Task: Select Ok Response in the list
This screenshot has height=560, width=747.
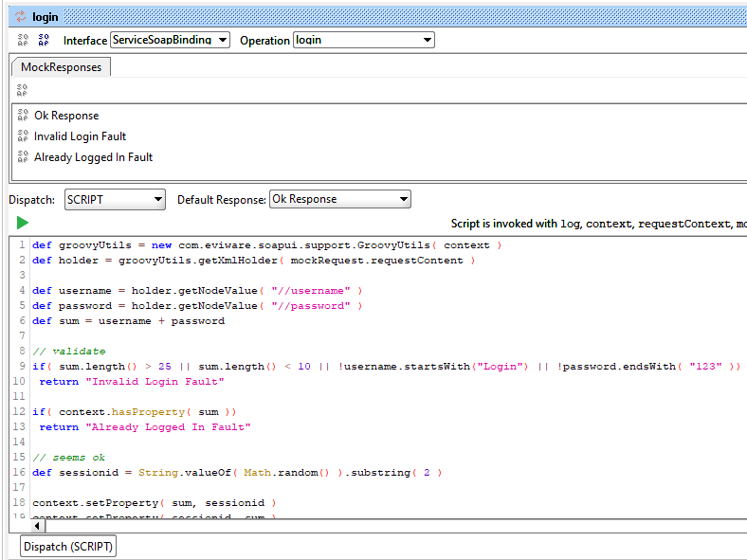Action: pos(66,116)
